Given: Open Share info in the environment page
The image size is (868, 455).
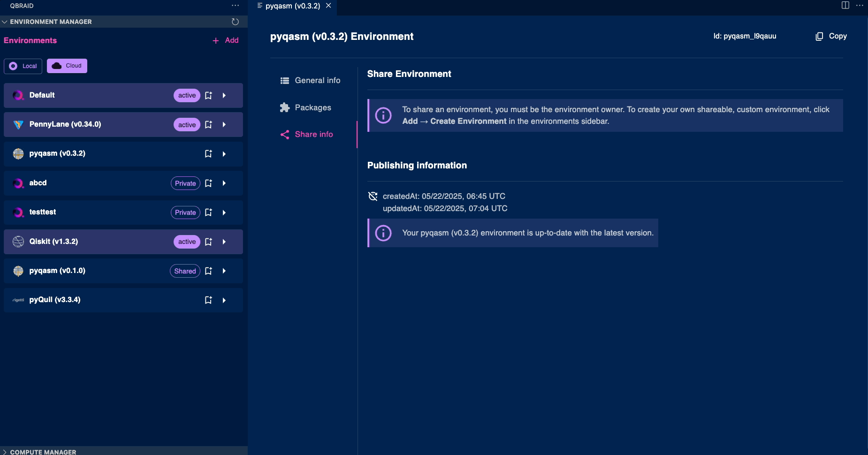Looking at the screenshot, I should [x=313, y=135].
